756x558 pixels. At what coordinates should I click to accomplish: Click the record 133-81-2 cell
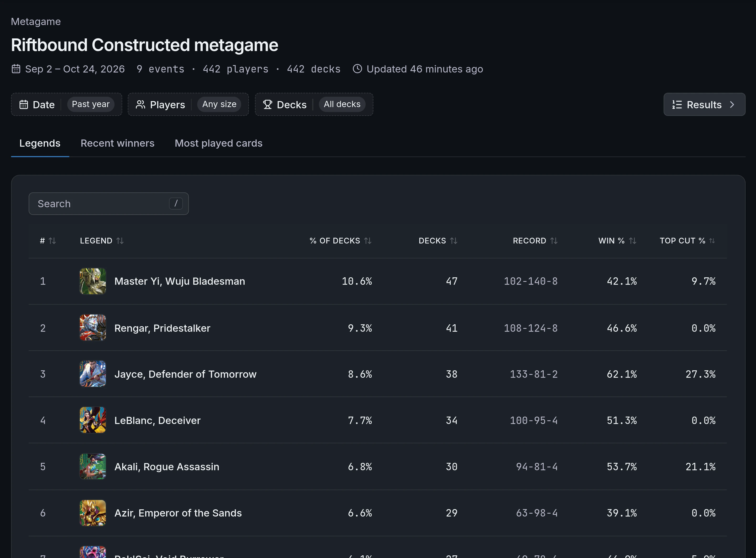tap(534, 374)
